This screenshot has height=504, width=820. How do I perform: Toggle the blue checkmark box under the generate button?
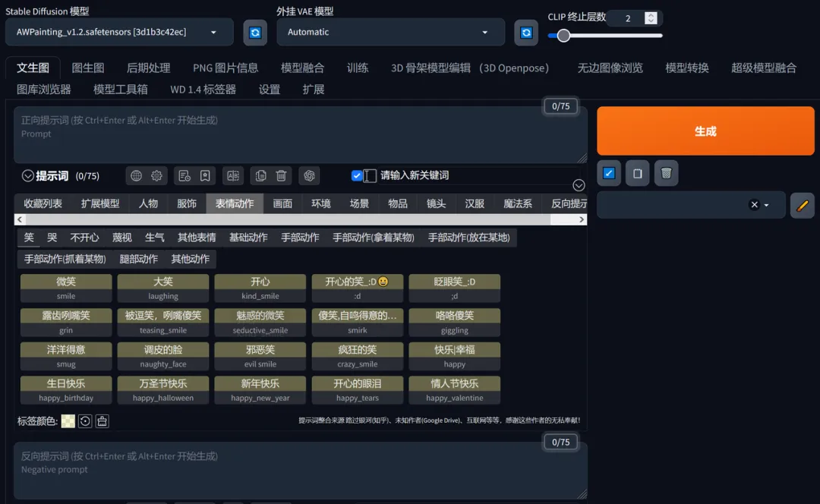(609, 173)
